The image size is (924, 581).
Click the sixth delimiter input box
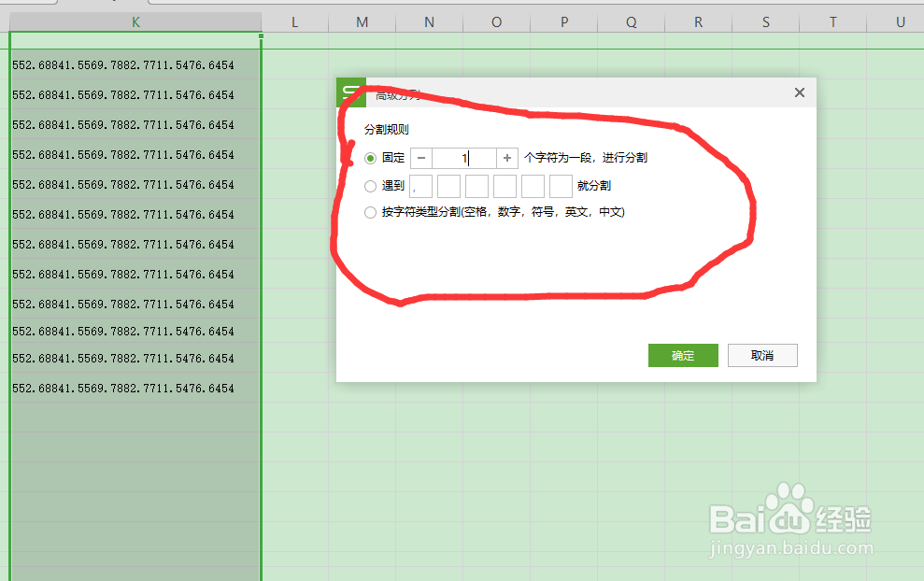point(561,186)
